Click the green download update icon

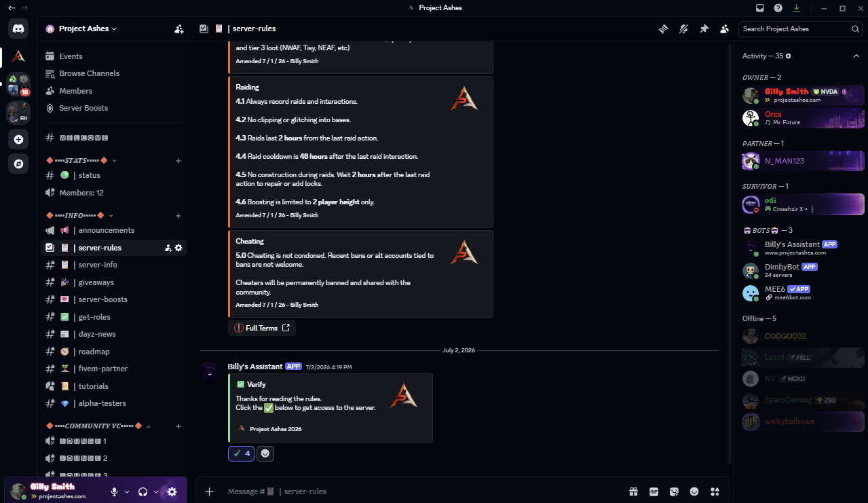point(797,8)
